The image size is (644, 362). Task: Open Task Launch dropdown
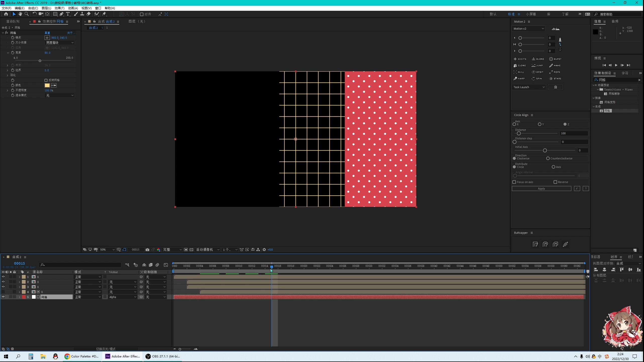[529, 87]
